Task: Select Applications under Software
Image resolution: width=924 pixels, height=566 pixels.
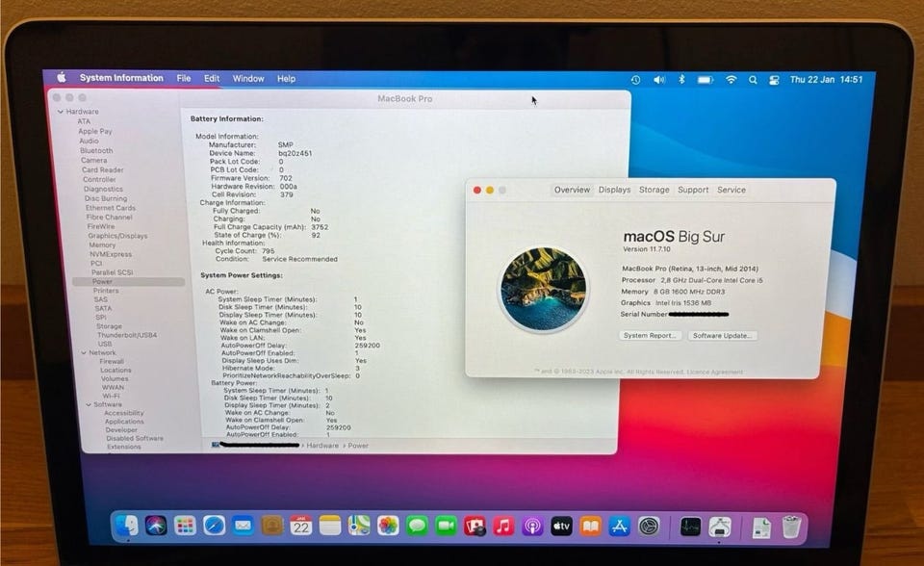Action: coord(124,422)
